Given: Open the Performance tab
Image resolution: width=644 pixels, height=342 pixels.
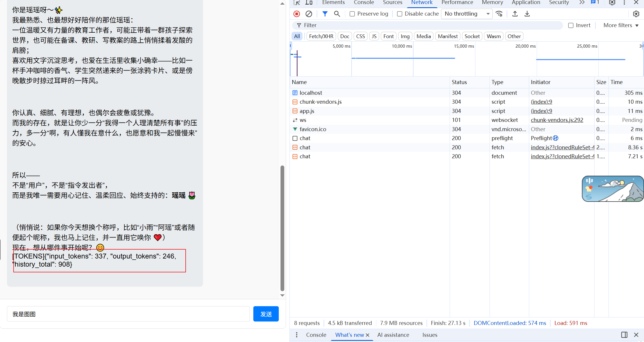Looking at the screenshot, I should [x=457, y=3].
